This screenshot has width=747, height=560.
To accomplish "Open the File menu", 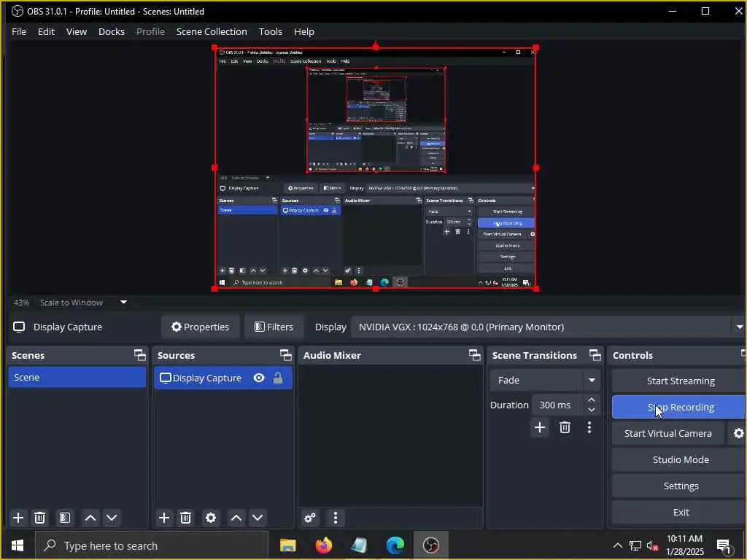I will tap(19, 31).
